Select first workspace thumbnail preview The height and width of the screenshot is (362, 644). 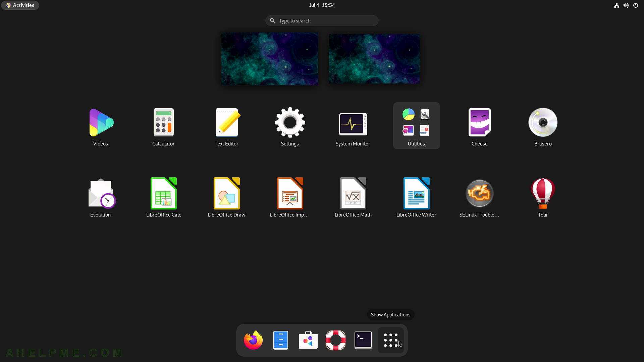tap(269, 59)
